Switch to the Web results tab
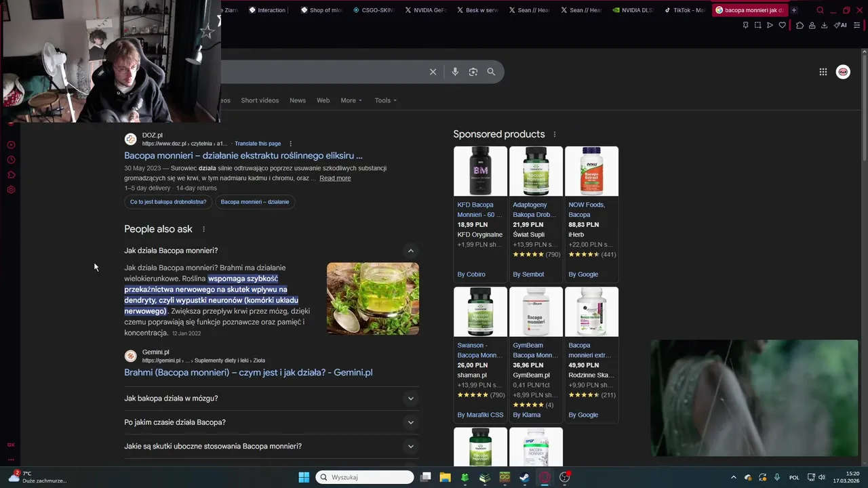This screenshot has height=488, width=868. pyautogui.click(x=323, y=100)
